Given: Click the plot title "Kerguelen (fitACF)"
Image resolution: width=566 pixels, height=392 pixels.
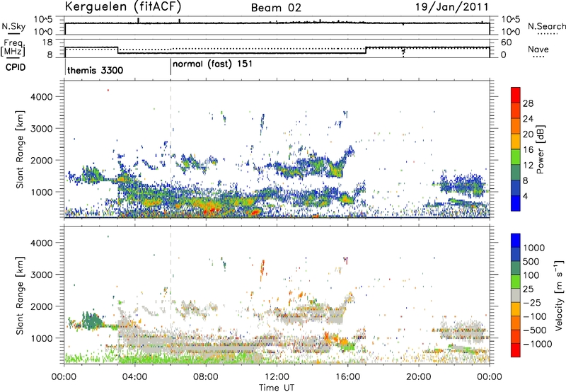Looking at the screenshot, I should (123, 6).
